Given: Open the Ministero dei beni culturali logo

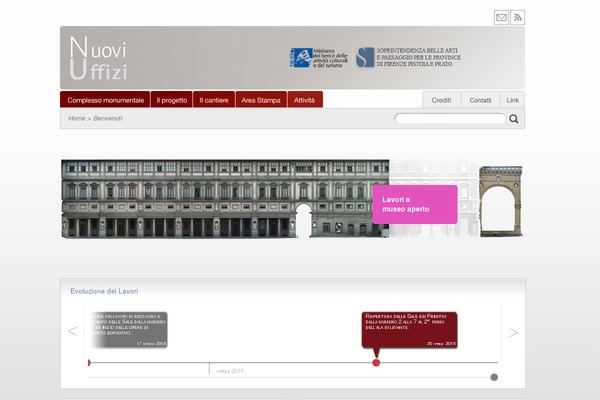Looking at the screenshot, I should coord(318,58).
